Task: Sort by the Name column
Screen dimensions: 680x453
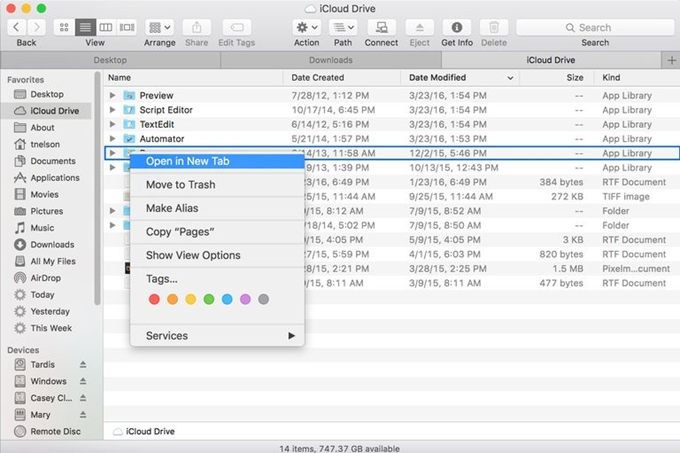Action: point(193,78)
